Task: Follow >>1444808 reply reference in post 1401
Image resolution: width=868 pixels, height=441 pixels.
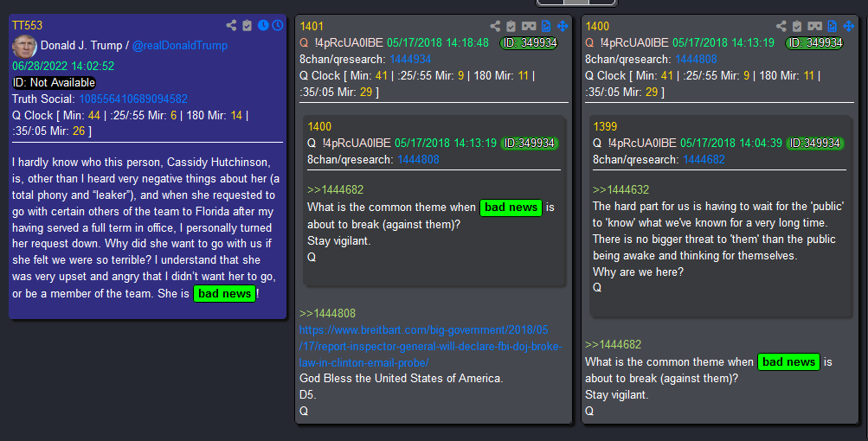Action: (328, 314)
